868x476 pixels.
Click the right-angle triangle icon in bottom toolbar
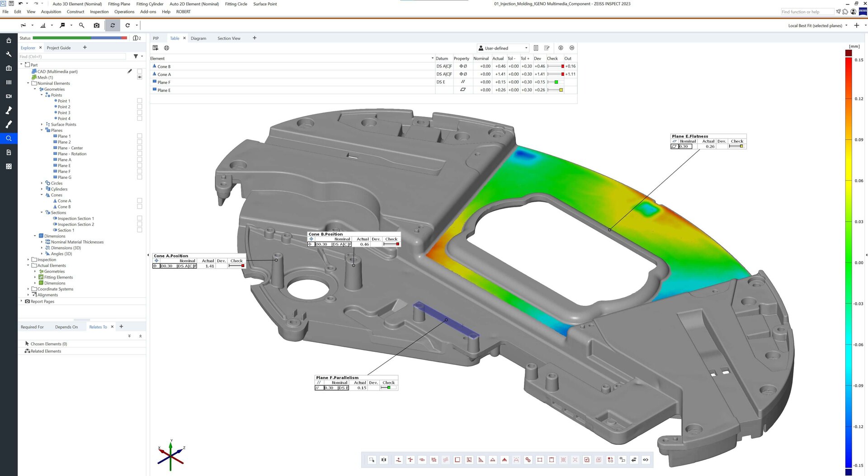click(481, 460)
